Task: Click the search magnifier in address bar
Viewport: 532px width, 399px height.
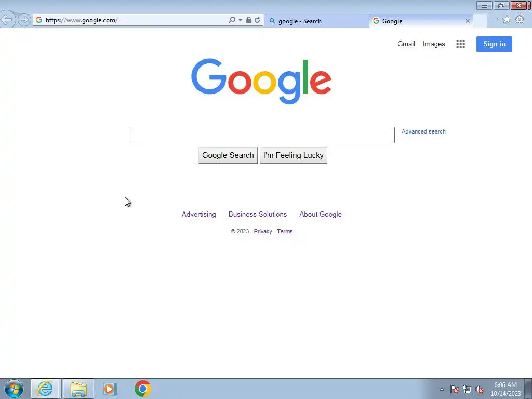Action: pyautogui.click(x=232, y=20)
